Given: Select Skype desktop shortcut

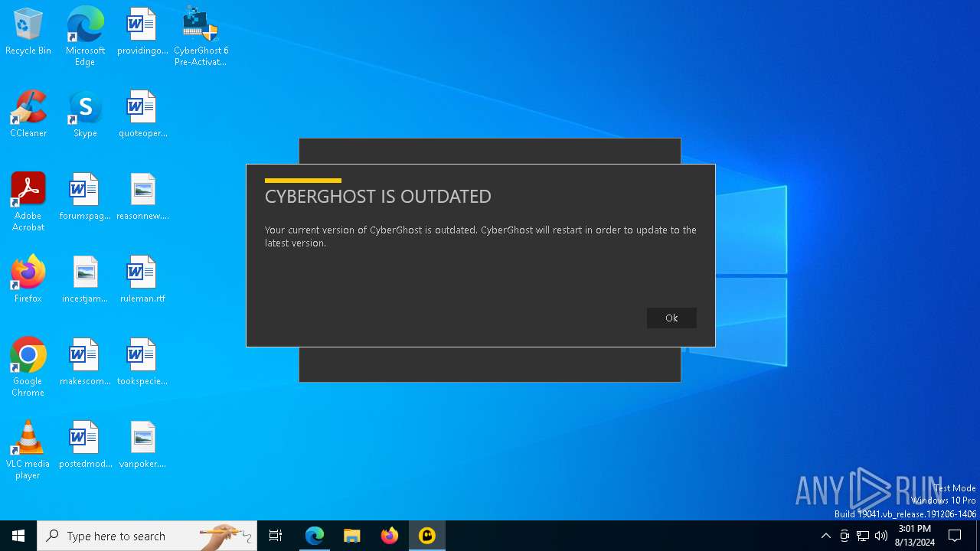Looking at the screenshot, I should (85, 115).
